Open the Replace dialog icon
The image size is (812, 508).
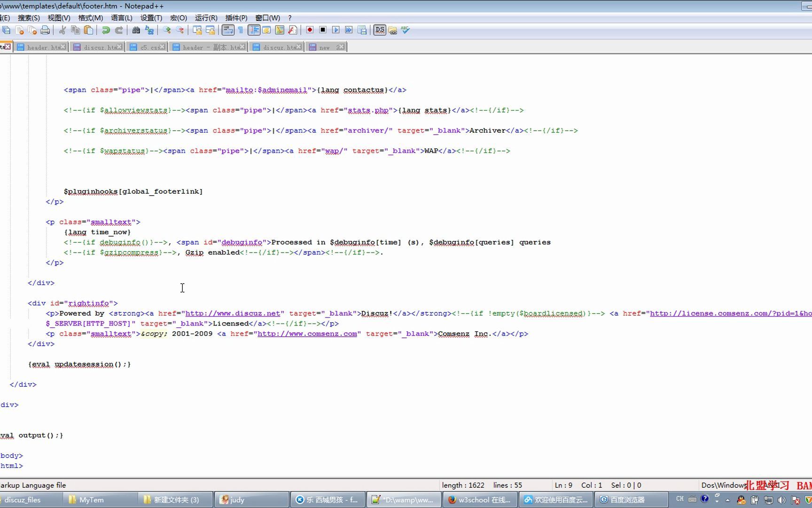tap(149, 30)
